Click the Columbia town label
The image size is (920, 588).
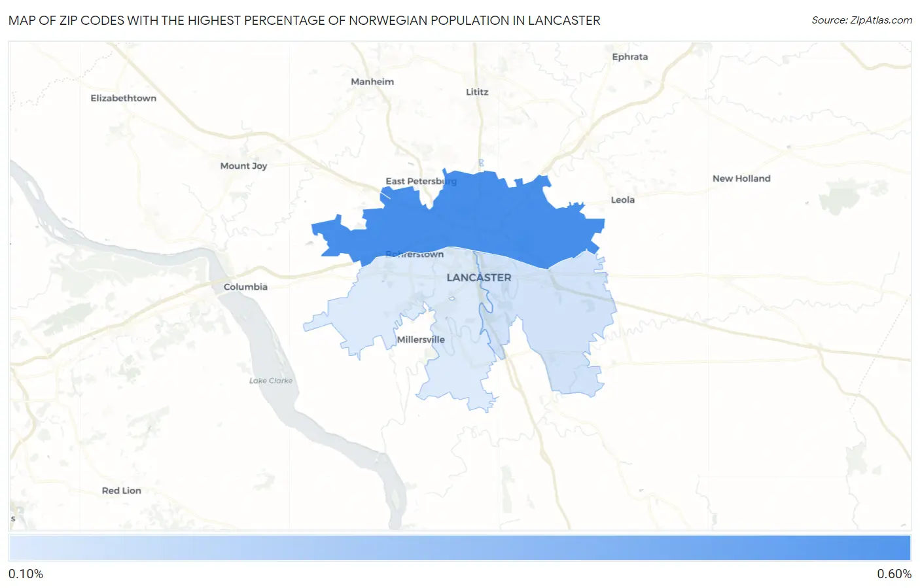(245, 287)
